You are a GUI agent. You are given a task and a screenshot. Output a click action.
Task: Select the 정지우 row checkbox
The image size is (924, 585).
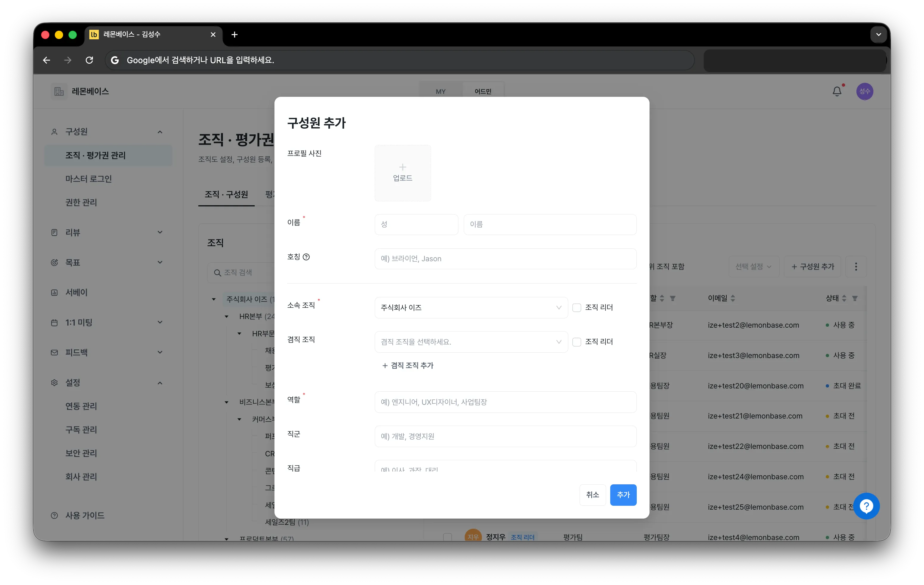tap(447, 537)
